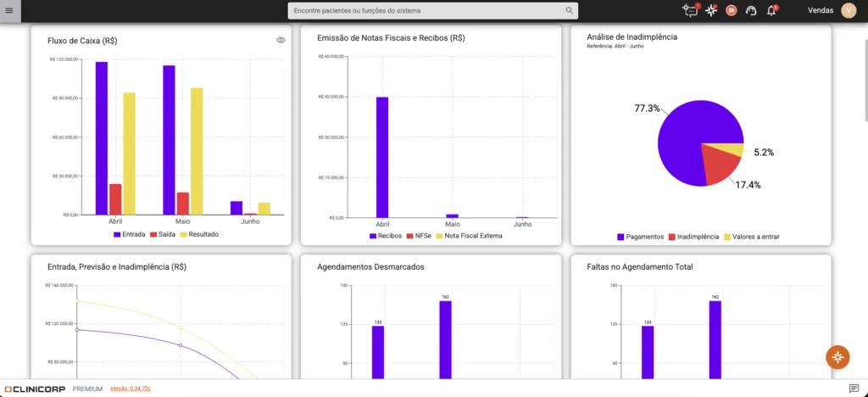Image resolution: width=868 pixels, height=397 pixels.
Task: Toggle the Resultado legend series
Action: point(200,234)
